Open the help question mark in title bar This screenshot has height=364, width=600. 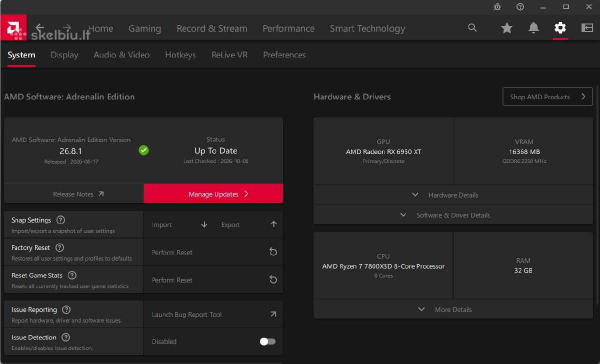(x=520, y=7)
